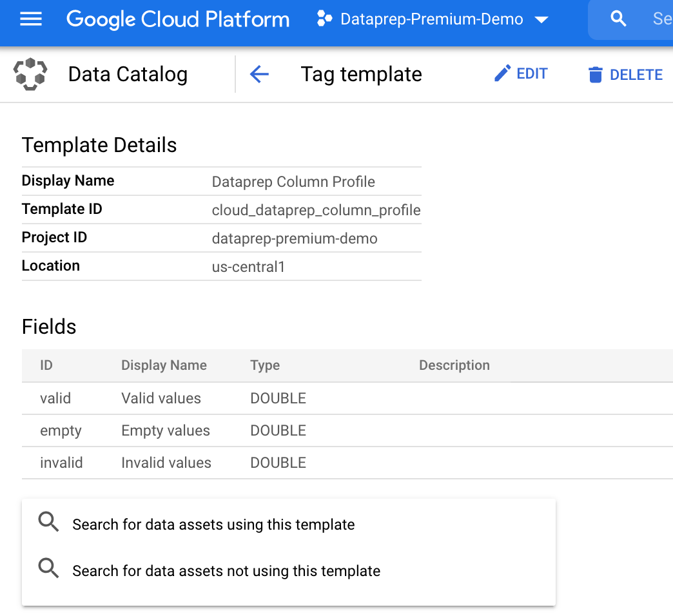Click the Type column header
The width and height of the screenshot is (673, 616).
(x=265, y=365)
